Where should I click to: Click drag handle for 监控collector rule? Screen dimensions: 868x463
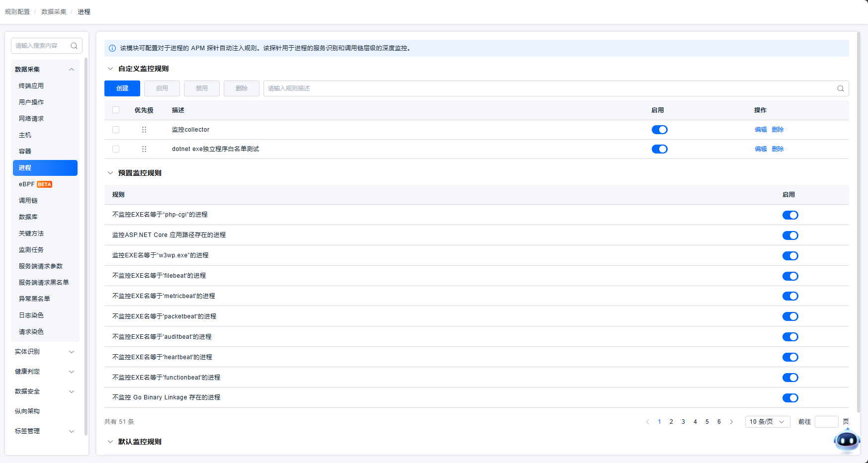click(144, 130)
